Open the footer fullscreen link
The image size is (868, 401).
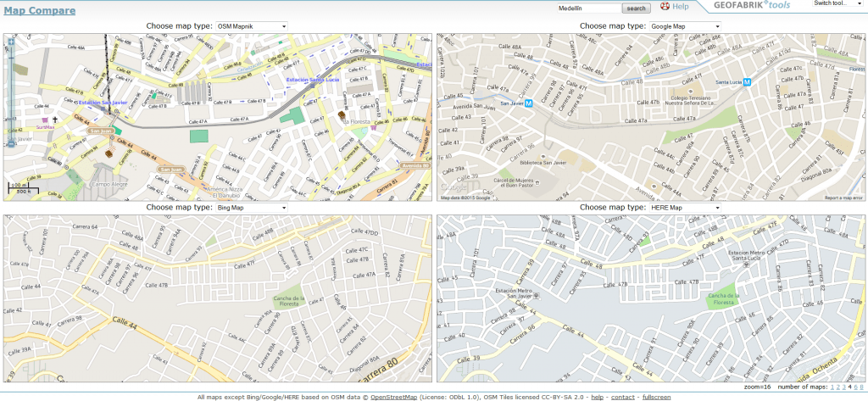[x=657, y=397]
